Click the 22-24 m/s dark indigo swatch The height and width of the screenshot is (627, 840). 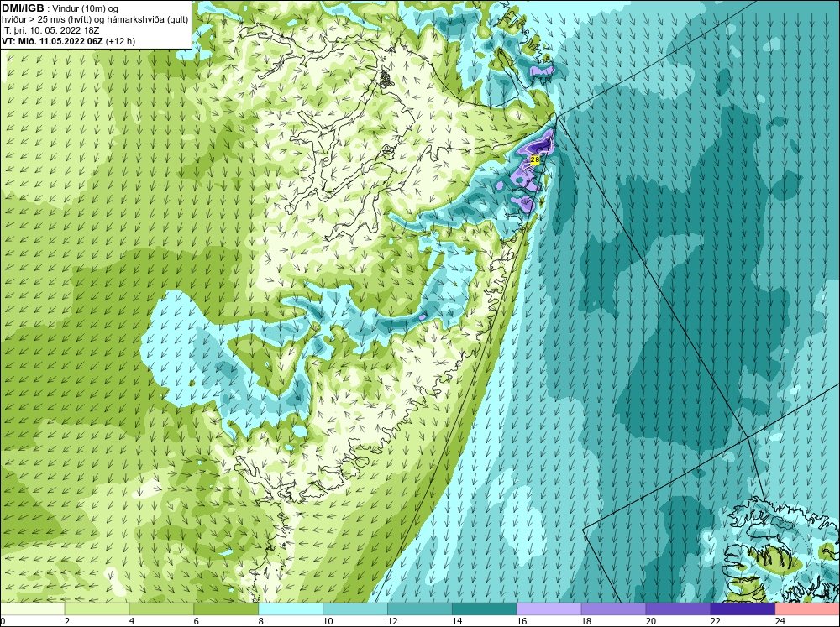(743, 609)
